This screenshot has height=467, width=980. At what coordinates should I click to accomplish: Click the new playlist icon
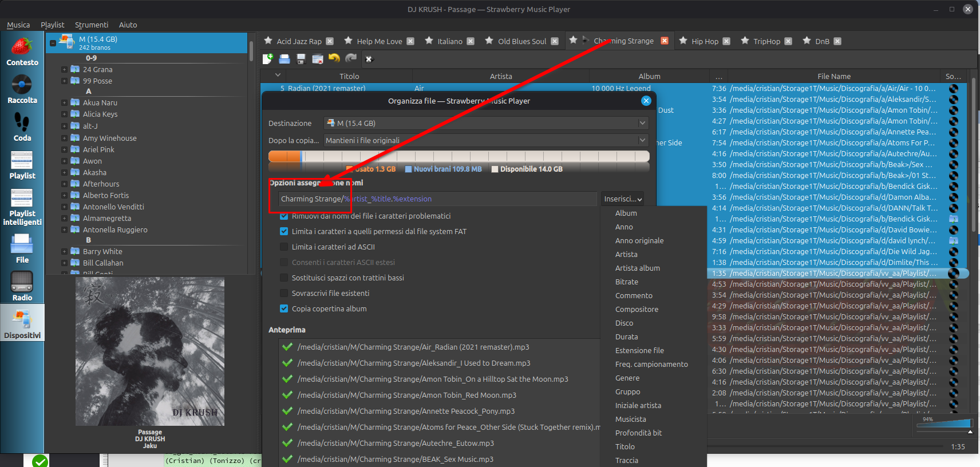[267, 58]
